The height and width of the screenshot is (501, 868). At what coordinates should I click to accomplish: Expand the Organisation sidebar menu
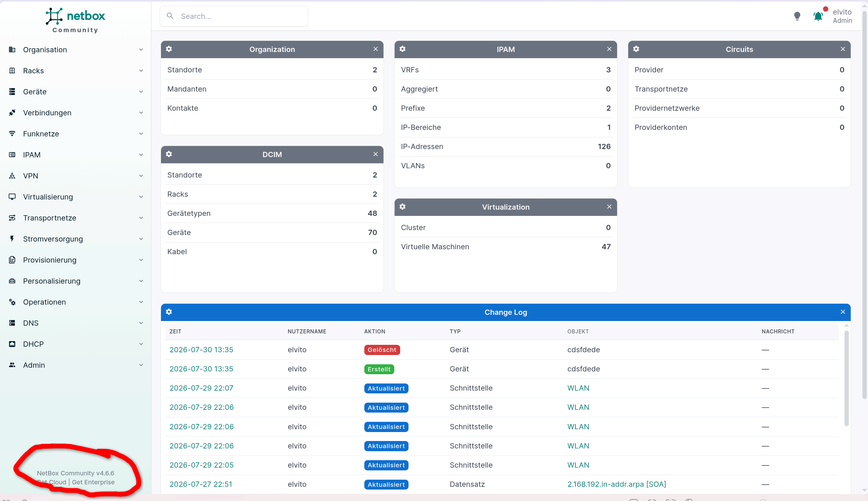coord(75,49)
